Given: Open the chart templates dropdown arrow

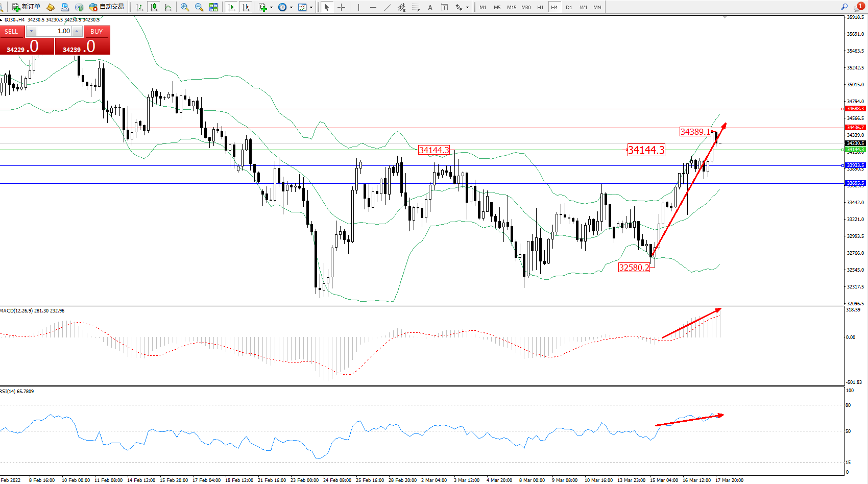Looking at the screenshot, I should point(311,8).
